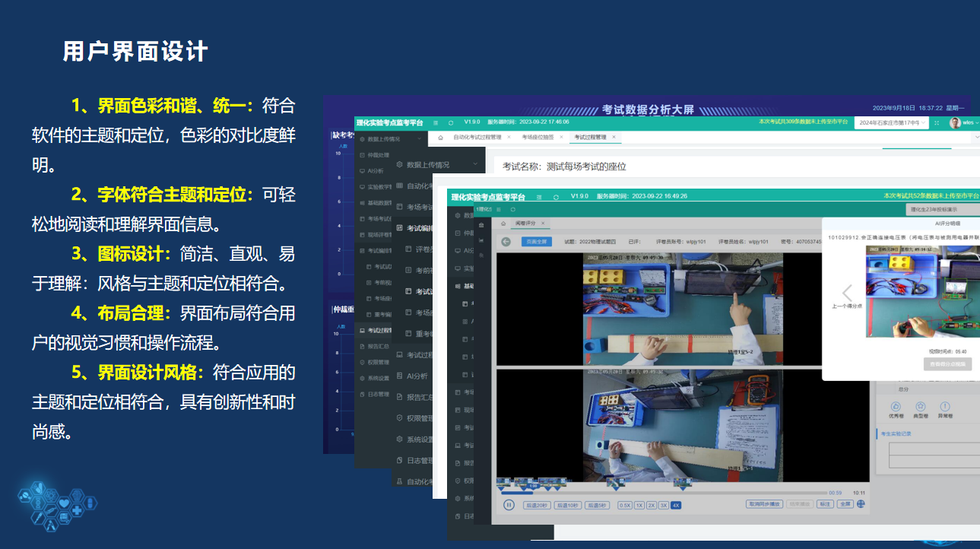The height and width of the screenshot is (549, 980).
Task: Click the 后退20秒 rewind button
Action: pyautogui.click(x=537, y=505)
